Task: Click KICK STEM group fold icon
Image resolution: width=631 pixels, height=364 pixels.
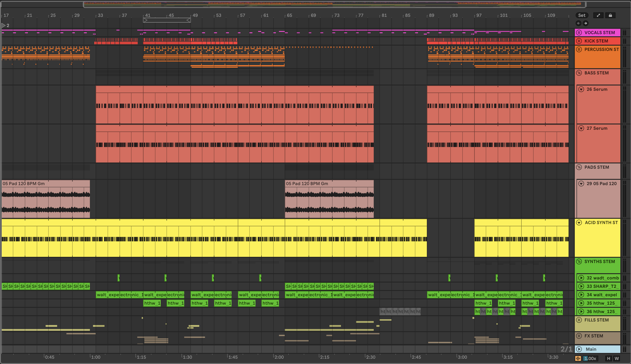Action: (579, 41)
